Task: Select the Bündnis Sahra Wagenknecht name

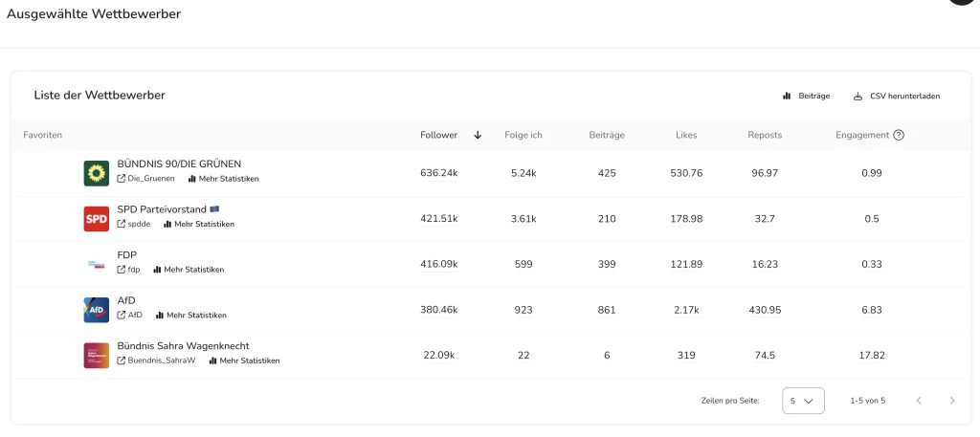Action: 183,346
